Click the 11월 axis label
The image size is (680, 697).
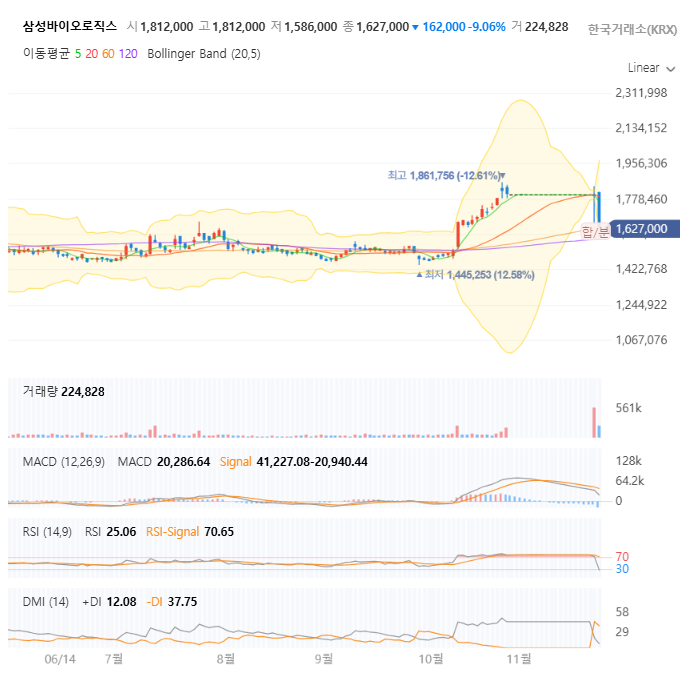coord(519,659)
